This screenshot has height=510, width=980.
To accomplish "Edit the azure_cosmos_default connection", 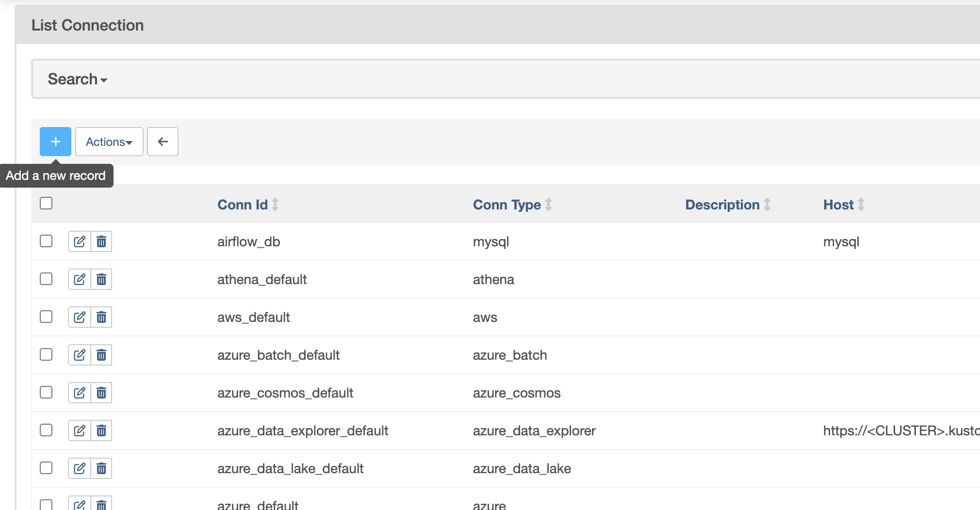I will tap(79, 392).
